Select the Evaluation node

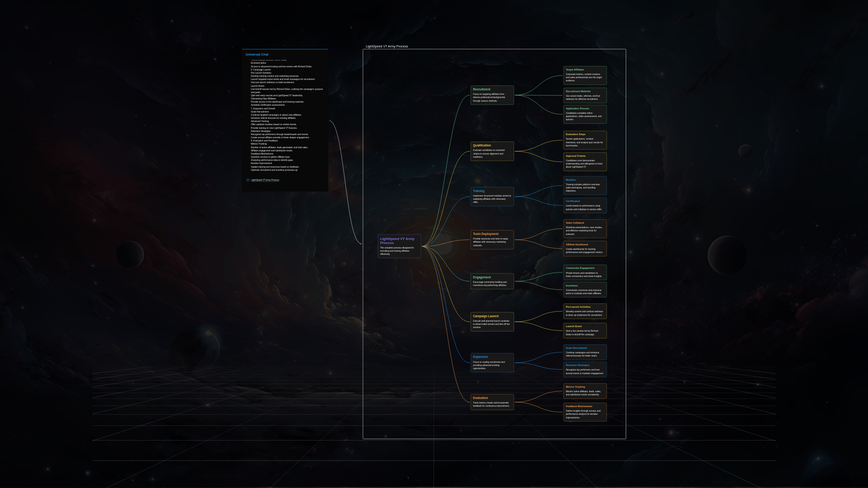click(492, 402)
